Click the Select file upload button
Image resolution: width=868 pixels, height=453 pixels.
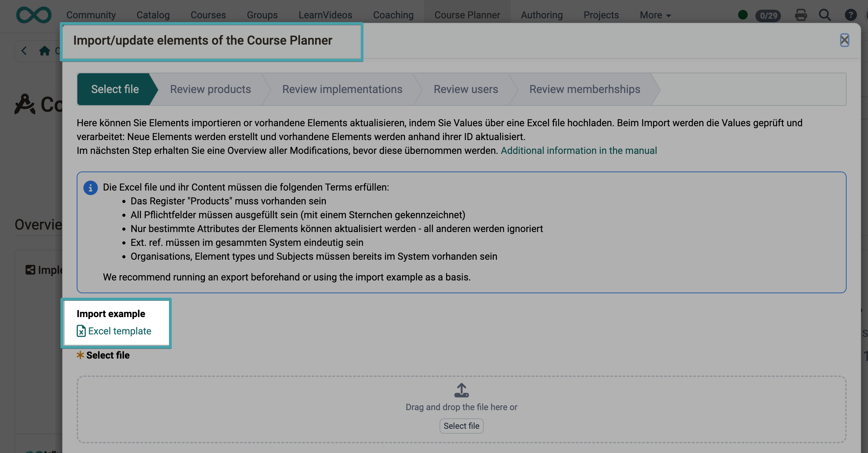(x=461, y=426)
